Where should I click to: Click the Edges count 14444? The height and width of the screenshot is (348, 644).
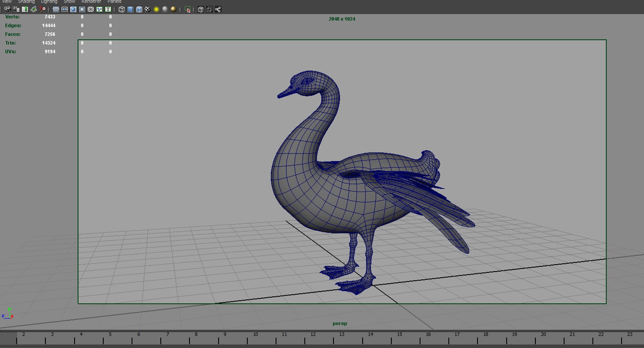(x=49, y=25)
